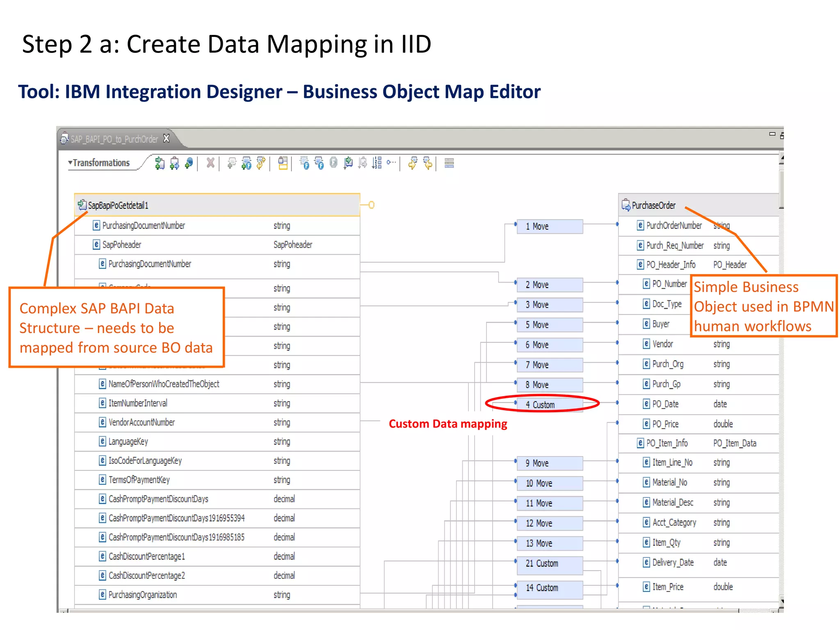The height and width of the screenshot is (630, 840).
Task: Click the yellow Map Business Object layout icon
Action: (x=283, y=163)
